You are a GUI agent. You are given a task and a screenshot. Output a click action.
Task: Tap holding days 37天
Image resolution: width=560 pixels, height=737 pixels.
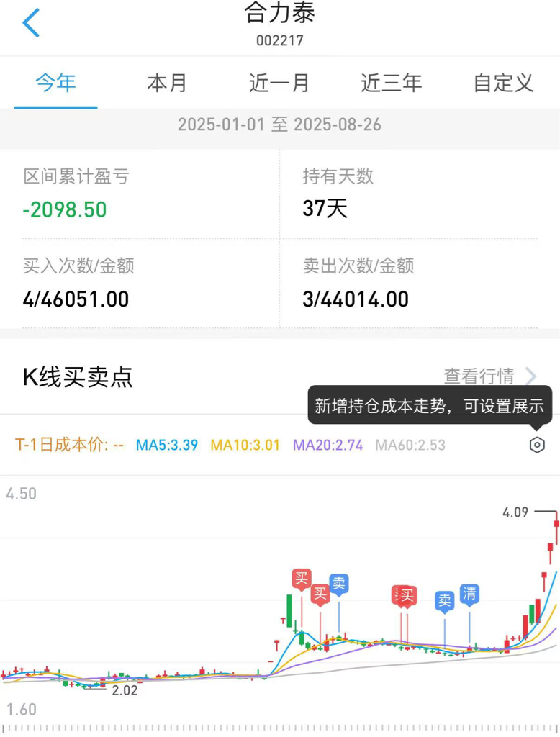(325, 208)
